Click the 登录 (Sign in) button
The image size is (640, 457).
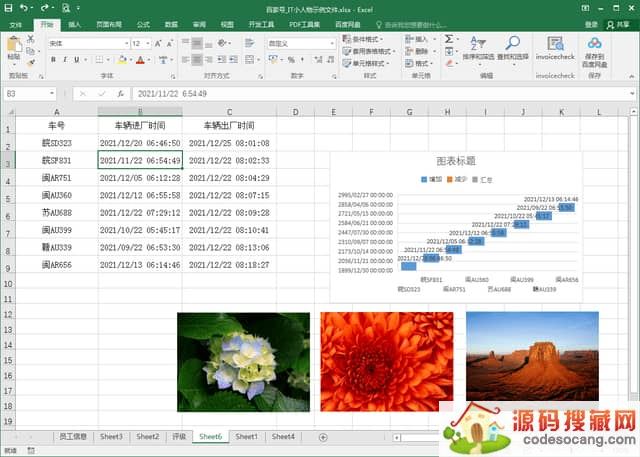point(591,24)
